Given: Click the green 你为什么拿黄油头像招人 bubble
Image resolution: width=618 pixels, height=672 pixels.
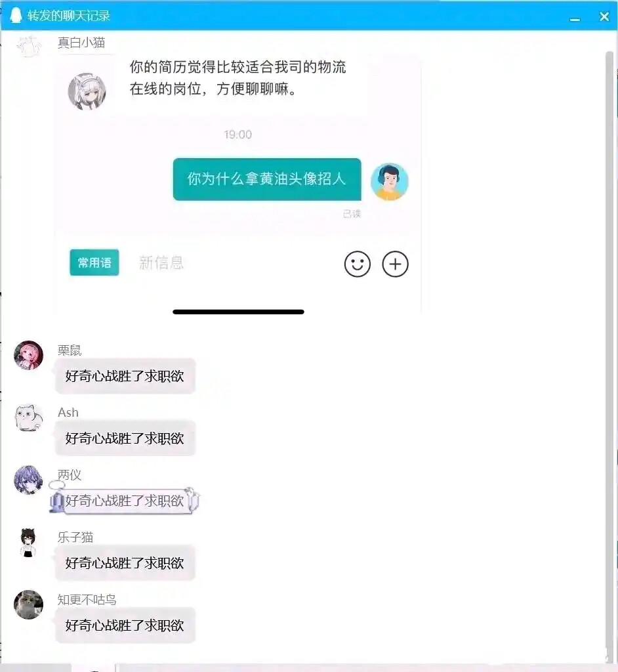Looking at the screenshot, I should 267,179.
